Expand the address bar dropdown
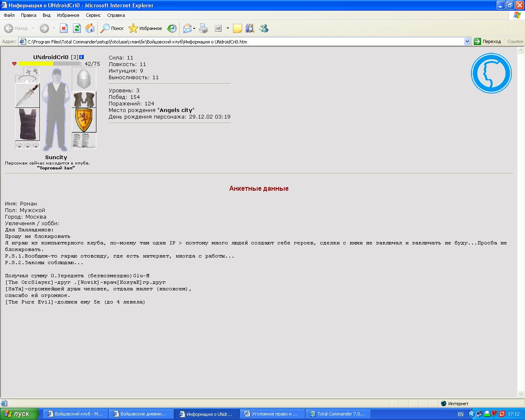 click(x=467, y=41)
